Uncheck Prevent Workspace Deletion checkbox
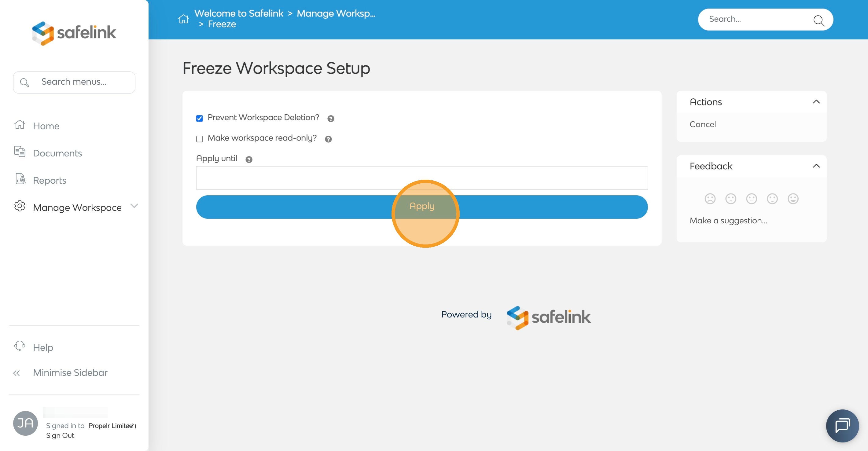This screenshot has width=868, height=451. click(x=200, y=118)
